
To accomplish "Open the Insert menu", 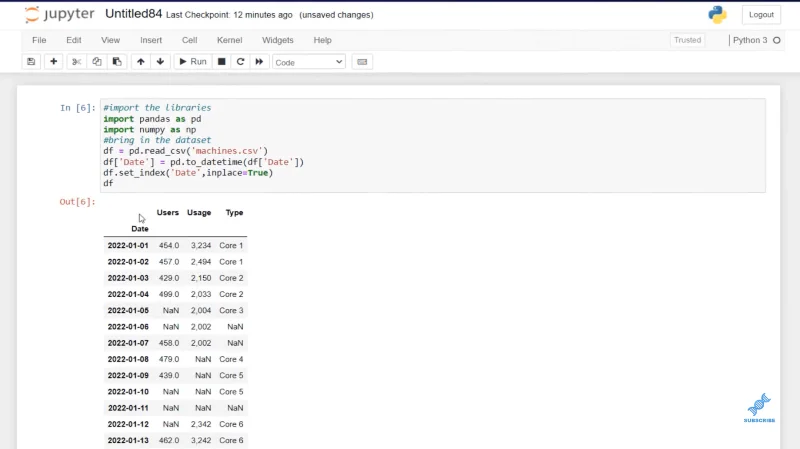I will pos(151,40).
